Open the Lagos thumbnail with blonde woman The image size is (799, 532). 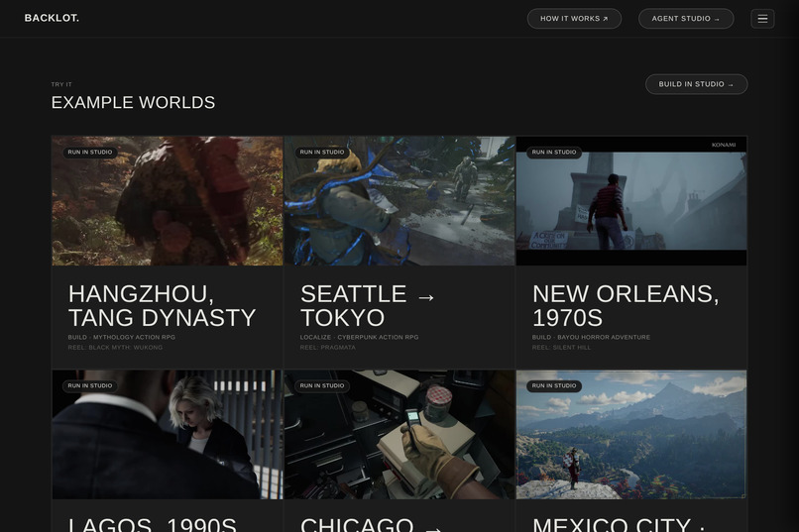point(168,434)
